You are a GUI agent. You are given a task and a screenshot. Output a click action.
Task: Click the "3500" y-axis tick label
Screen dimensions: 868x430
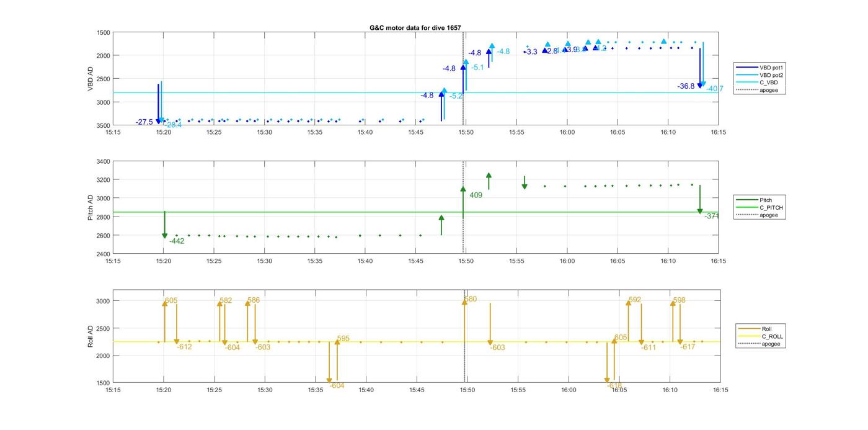click(104, 125)
